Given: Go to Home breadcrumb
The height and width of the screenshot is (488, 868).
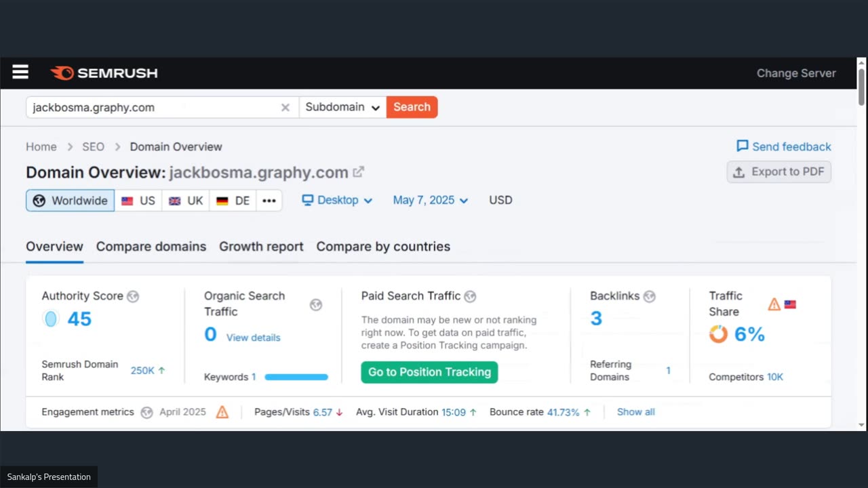Looking at the screenshot, I should 41,146.
